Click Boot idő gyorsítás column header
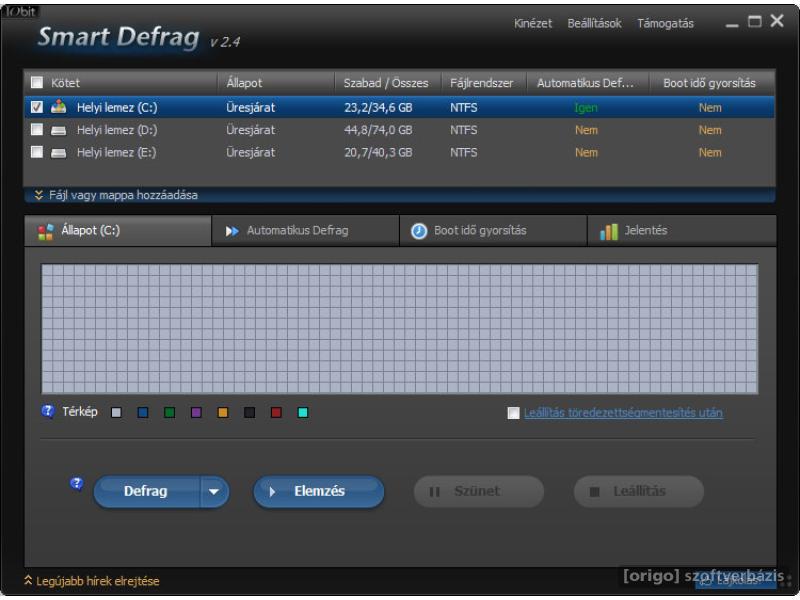Viewport: 800px width, 600px height. 711,83
